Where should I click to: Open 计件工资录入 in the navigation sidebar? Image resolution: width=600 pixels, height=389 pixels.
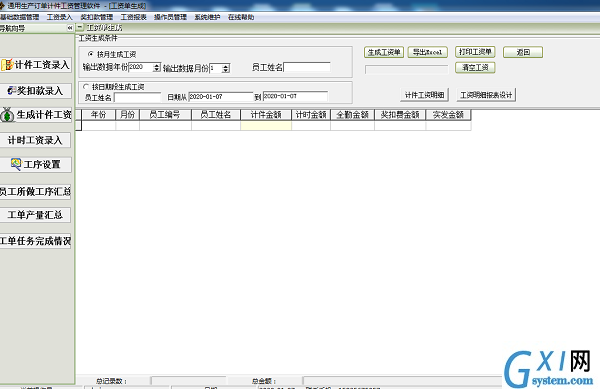(x=36, y=65)
